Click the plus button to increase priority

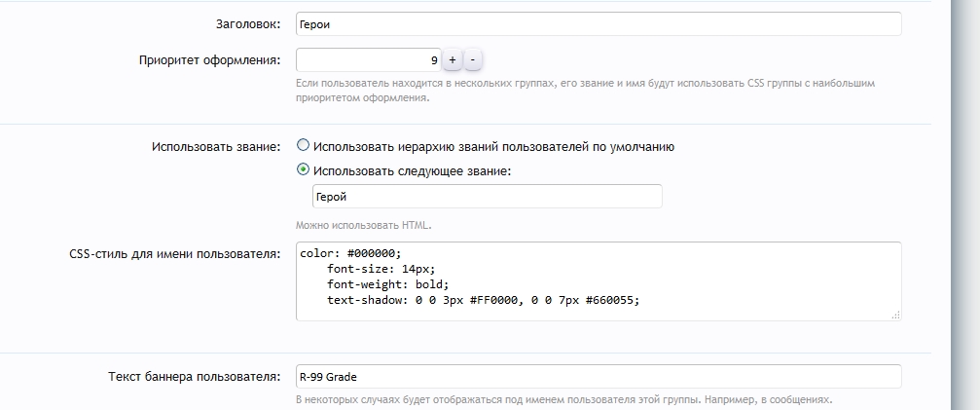click(453, 60)
